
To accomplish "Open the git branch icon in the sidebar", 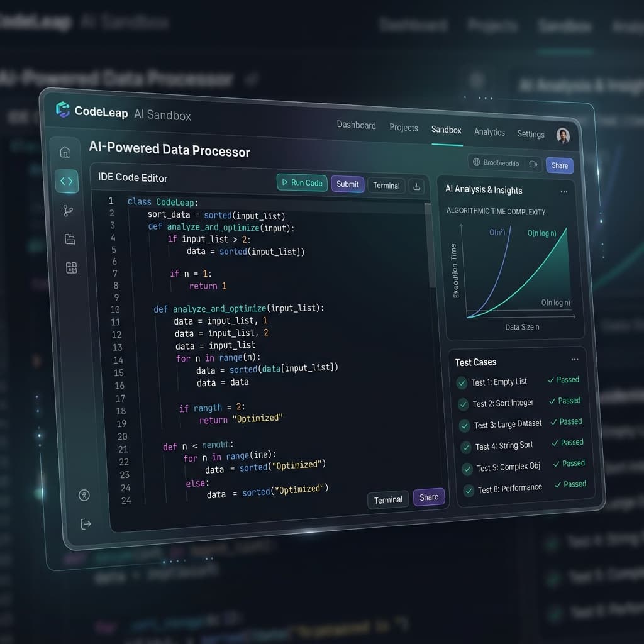I will 68,211.
